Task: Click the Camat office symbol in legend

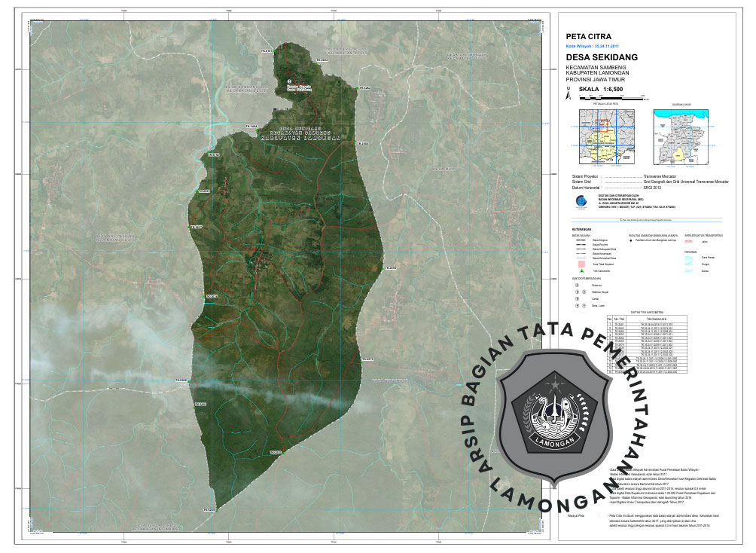Action: [578, 299]
